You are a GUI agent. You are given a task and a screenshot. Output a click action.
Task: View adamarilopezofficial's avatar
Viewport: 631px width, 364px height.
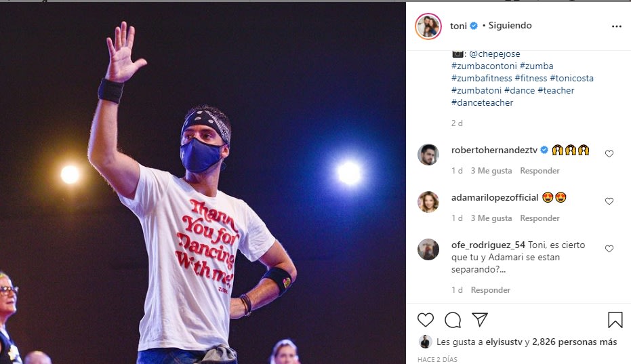coord(428,202)
